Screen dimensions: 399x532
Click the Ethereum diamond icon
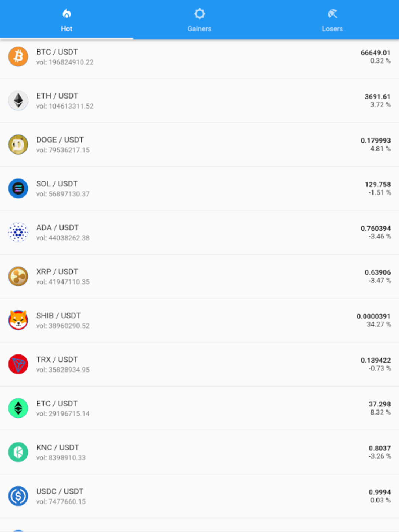coord(18,100)
